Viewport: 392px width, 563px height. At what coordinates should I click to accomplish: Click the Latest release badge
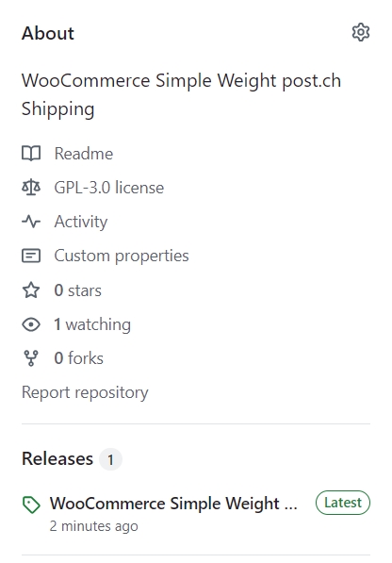(343, 503)
